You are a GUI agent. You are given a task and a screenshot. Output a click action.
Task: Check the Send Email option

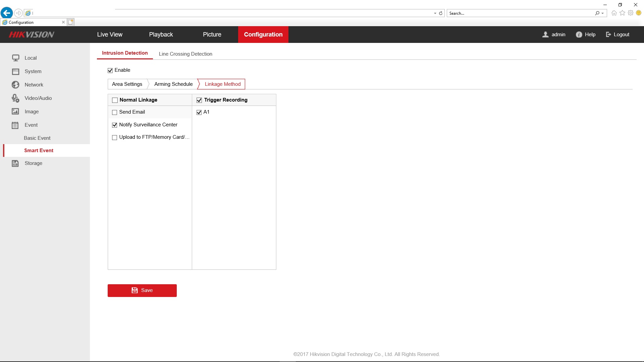click(115, 112)
